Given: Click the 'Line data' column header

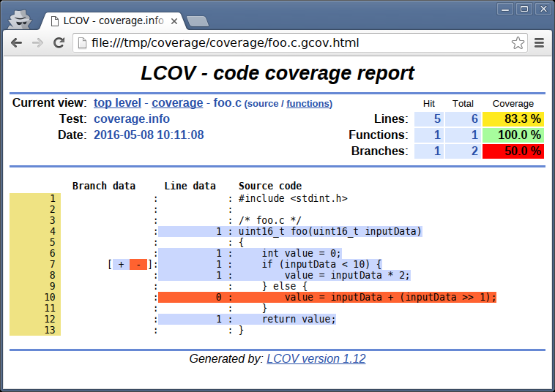Looking at the screenshot, I should tap(190, 186).
